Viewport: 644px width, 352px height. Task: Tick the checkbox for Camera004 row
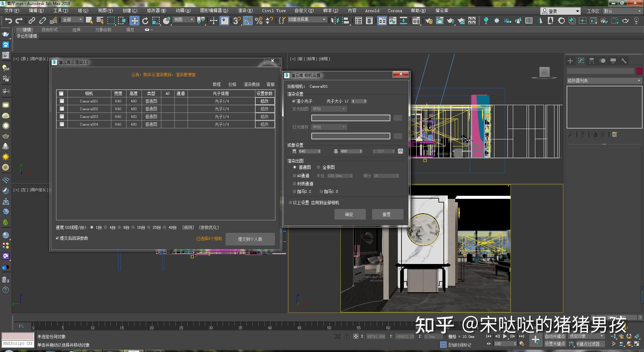62,124
